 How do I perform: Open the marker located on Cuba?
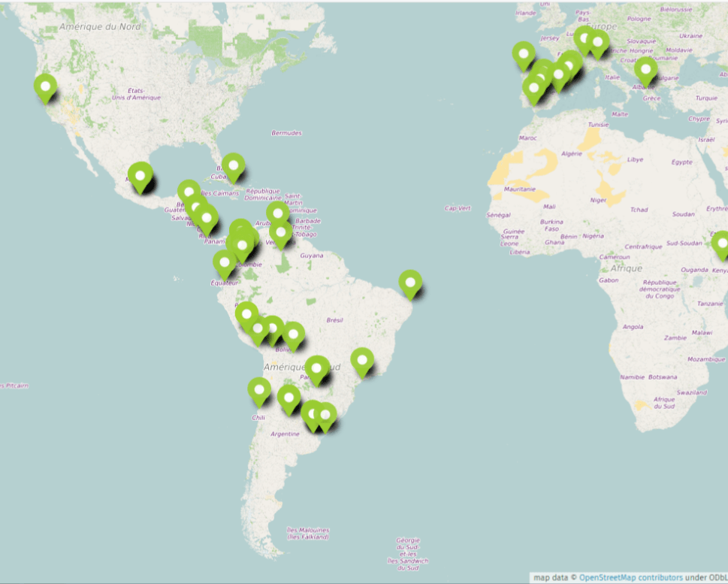pyautogui.click(x=234, y=166)
